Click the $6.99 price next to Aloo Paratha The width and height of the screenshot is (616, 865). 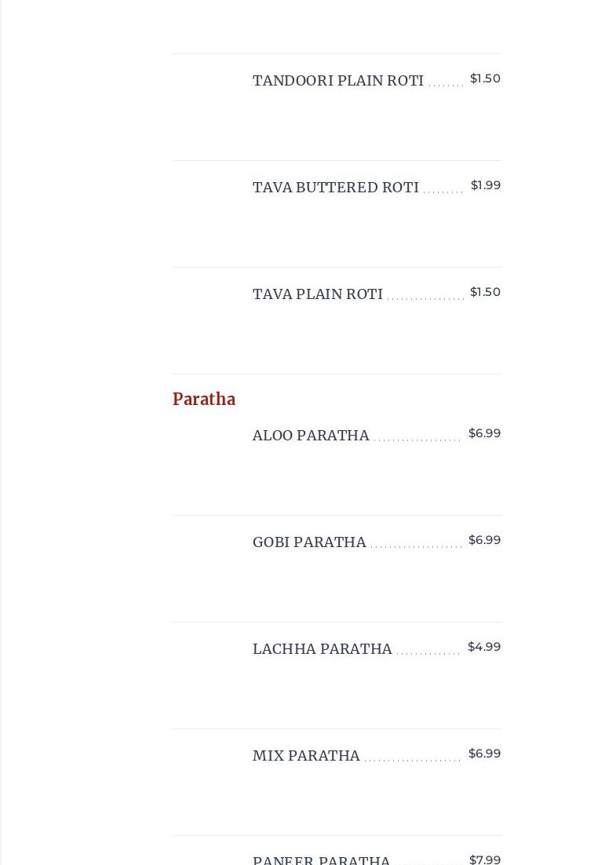pos(484,433)
